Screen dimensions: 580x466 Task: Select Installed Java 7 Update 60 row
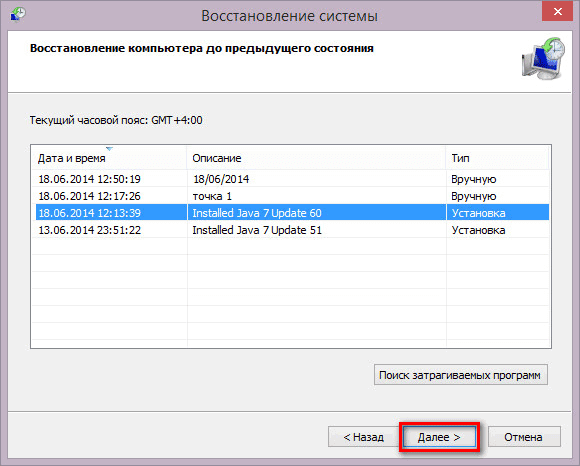pos(290,213)
